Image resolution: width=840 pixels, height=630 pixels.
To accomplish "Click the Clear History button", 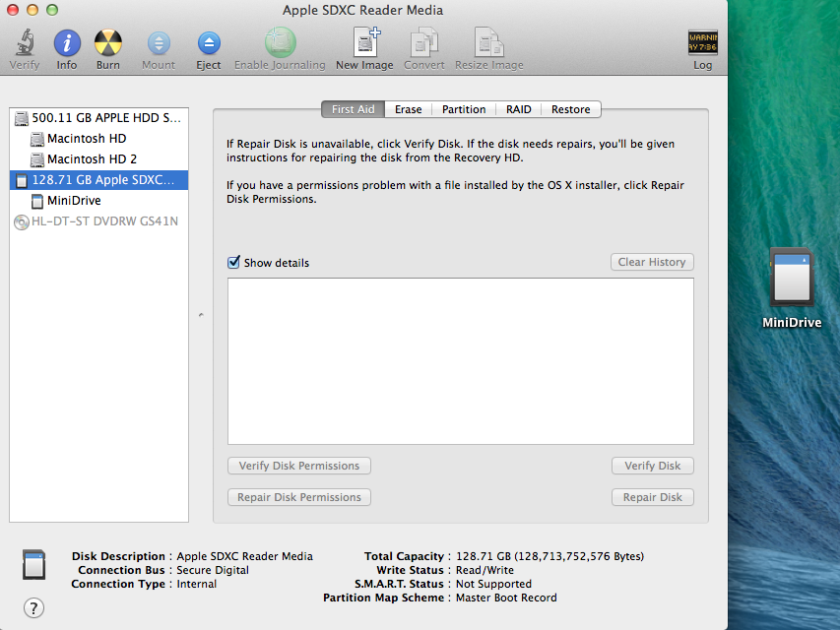I will 652,262.
